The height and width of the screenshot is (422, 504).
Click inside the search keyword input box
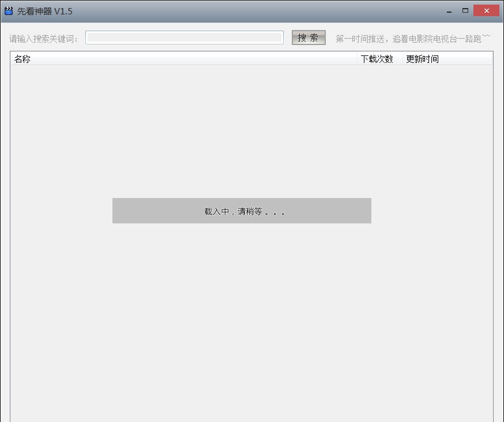click(x=183, y=37)
